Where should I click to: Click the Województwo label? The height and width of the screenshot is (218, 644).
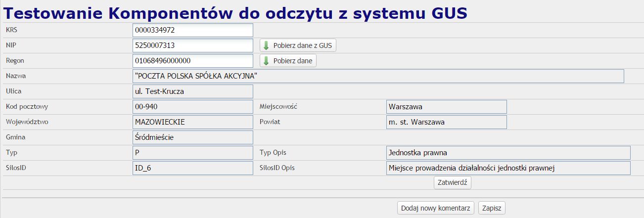coord(27,122)
